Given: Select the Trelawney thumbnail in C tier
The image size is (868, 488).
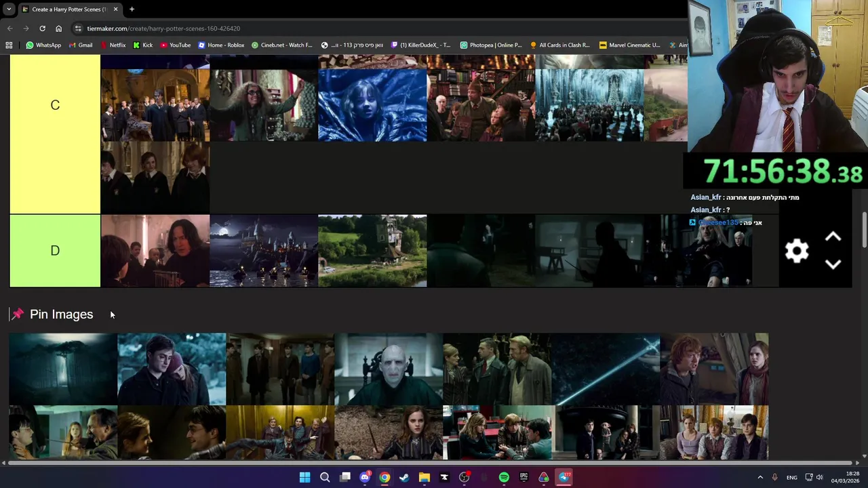Looking at the screenshot, I should [264, 105].
